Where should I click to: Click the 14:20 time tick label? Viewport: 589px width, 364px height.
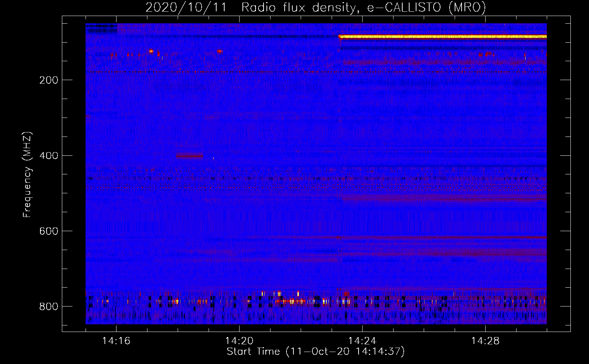click(x=239, y=341)
